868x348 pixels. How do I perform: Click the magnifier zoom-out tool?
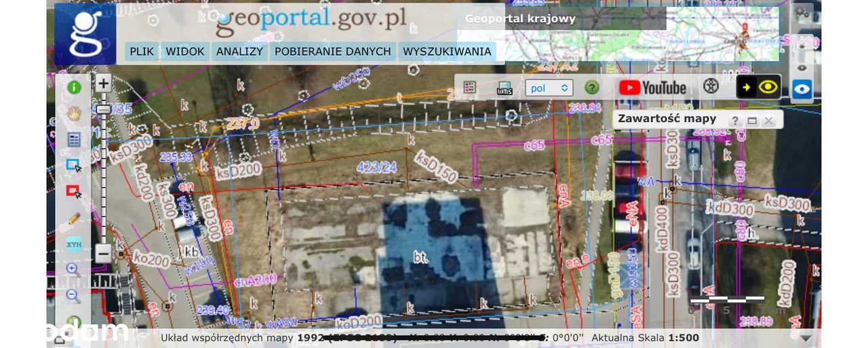tap(73, 295)
